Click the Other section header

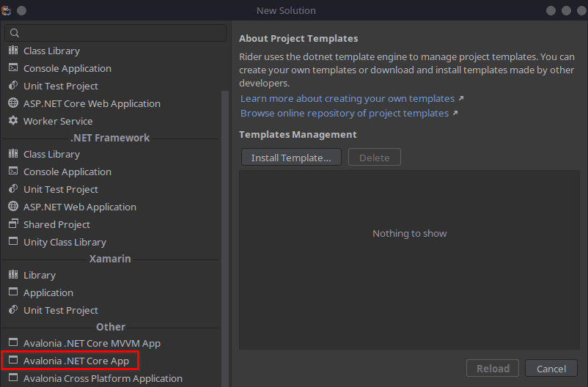(111, 327)
